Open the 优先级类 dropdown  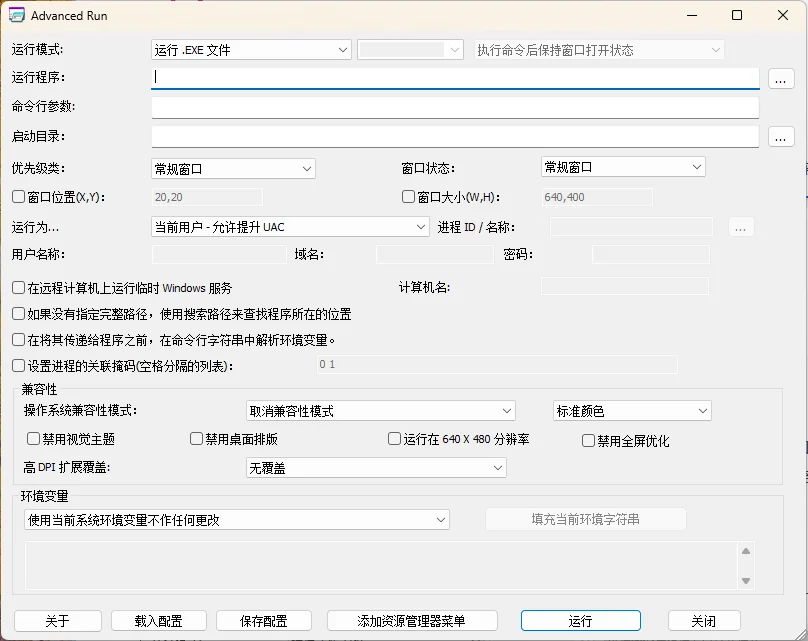point(232,167)
